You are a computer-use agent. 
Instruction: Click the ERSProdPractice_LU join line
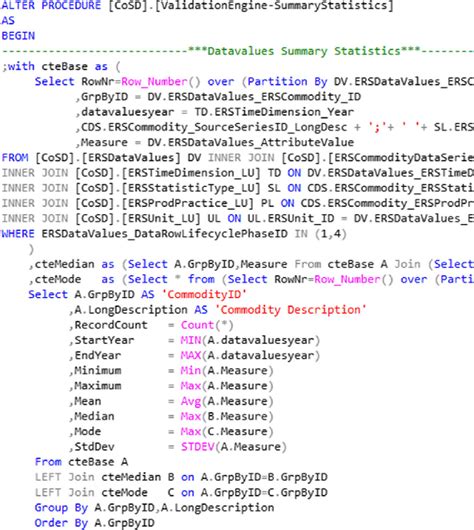coord(238,203)
